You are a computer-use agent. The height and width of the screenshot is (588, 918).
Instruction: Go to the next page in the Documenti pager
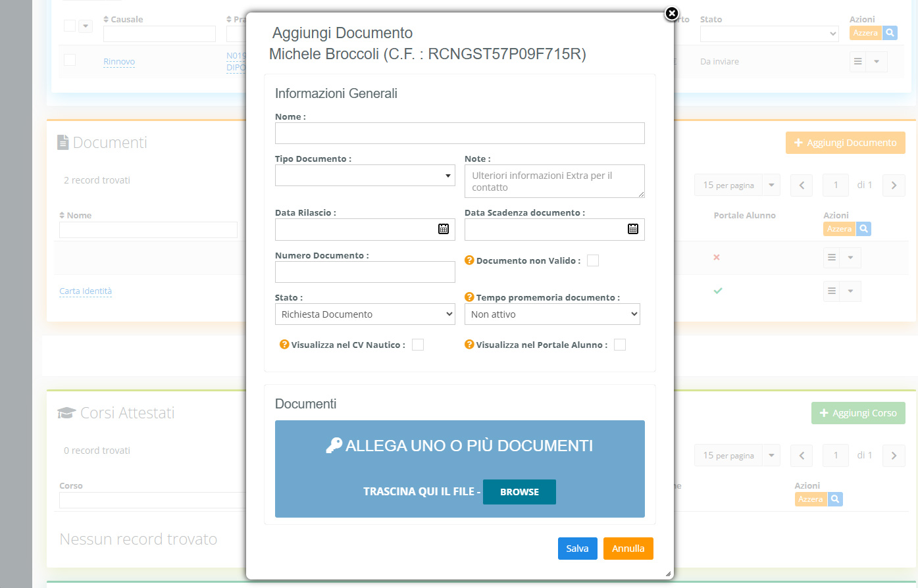click(894, 185)
